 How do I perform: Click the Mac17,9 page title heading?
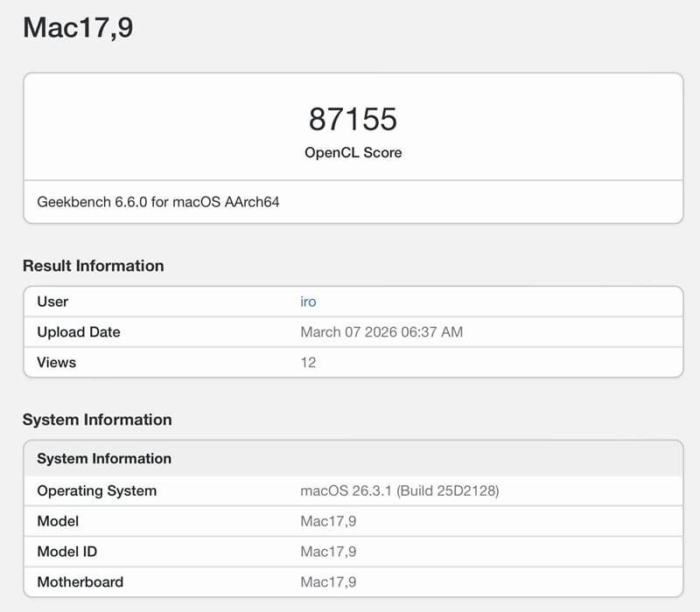78,27
